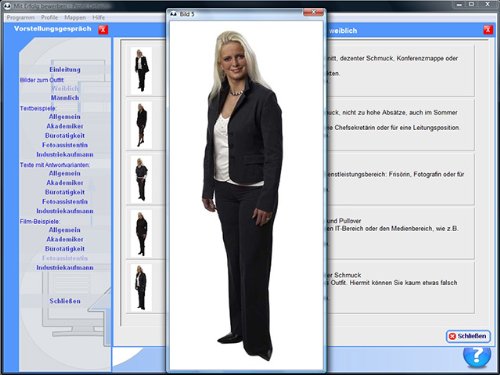Image resolution: width=500 pixels, height=375 pixels.
Task: Open Akademiker under Textbeispiele
Action: [65, 126]
